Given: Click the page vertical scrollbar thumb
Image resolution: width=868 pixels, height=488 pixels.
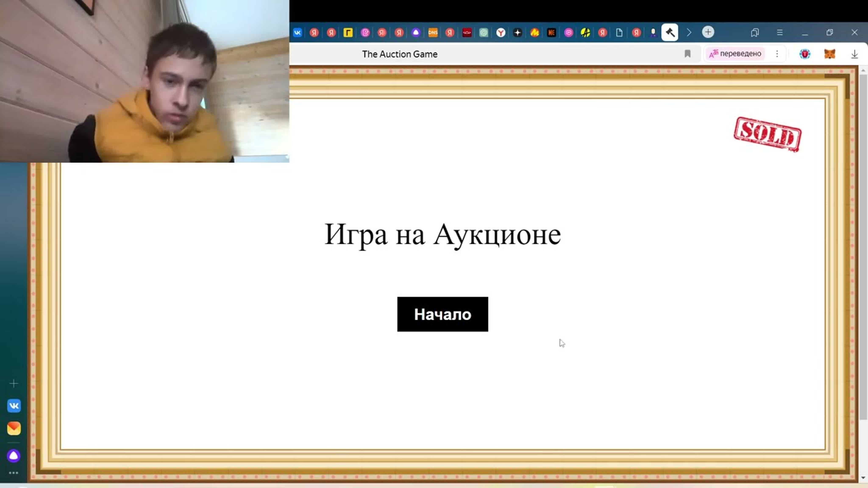Looking at the screenshot, I should (863, 247).
